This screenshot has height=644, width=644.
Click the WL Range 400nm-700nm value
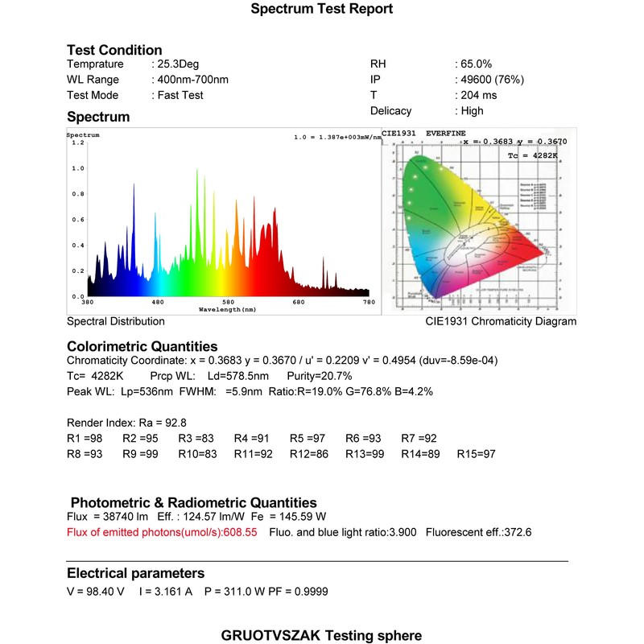click(x=147, y=80)
